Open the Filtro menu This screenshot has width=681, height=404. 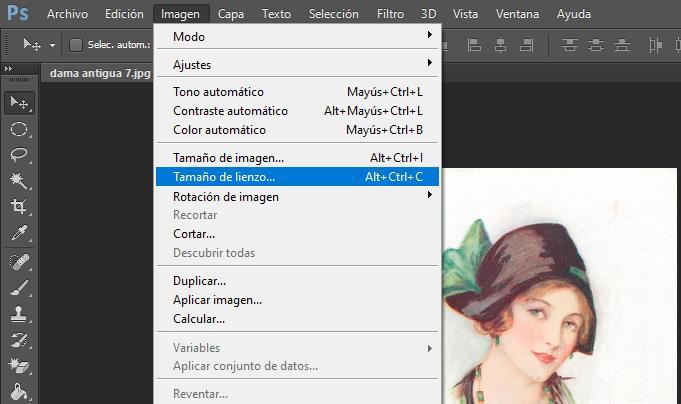pyautogui.click(x=390, y=14)
